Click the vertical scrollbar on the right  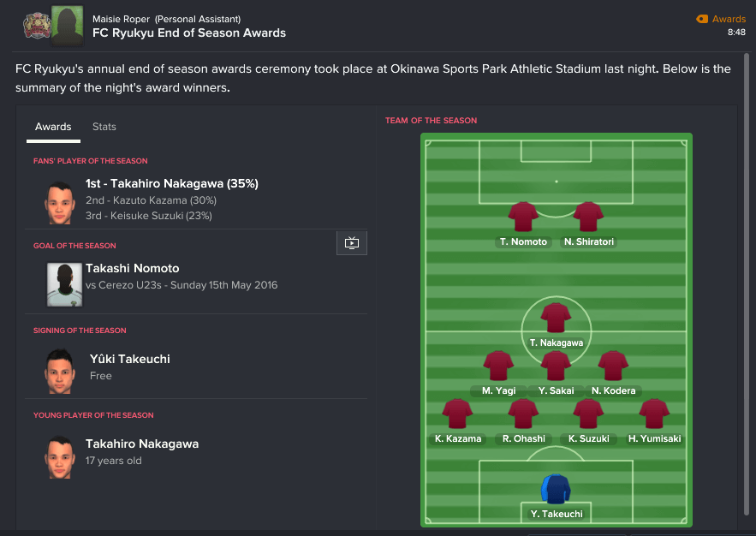tap(747, 284)
